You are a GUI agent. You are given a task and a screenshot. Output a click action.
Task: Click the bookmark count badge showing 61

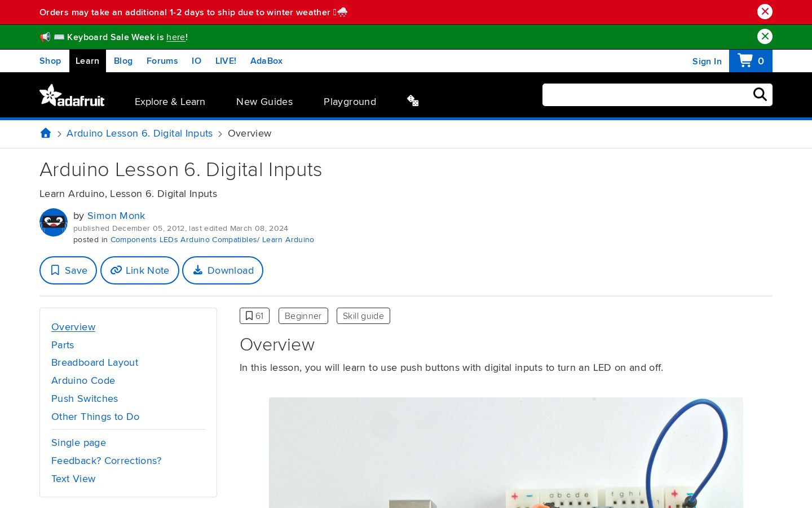click(254, 316)
